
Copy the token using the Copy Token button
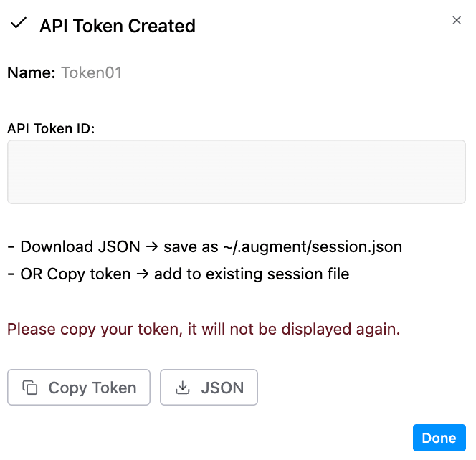pos(79,387)
